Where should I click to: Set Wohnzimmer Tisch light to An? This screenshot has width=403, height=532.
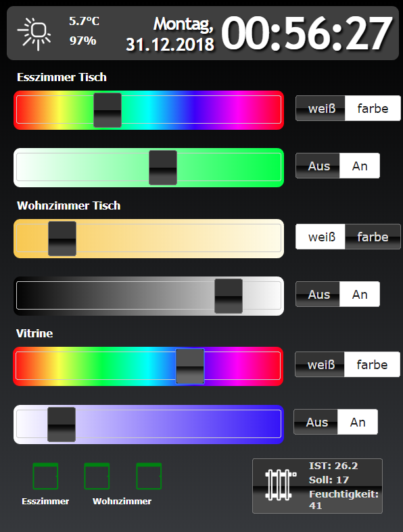(x=360, y=294)
